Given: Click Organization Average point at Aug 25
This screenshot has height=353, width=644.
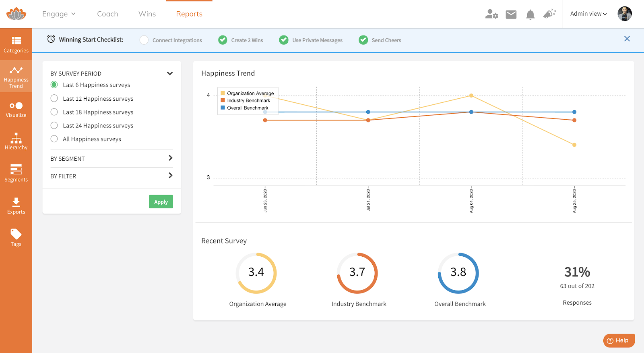Looking at the screenshot, I should click(574, 145).
